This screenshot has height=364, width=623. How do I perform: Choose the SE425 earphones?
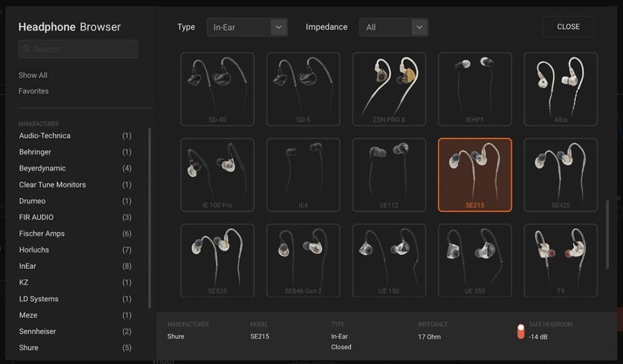(x=560, y=175)
